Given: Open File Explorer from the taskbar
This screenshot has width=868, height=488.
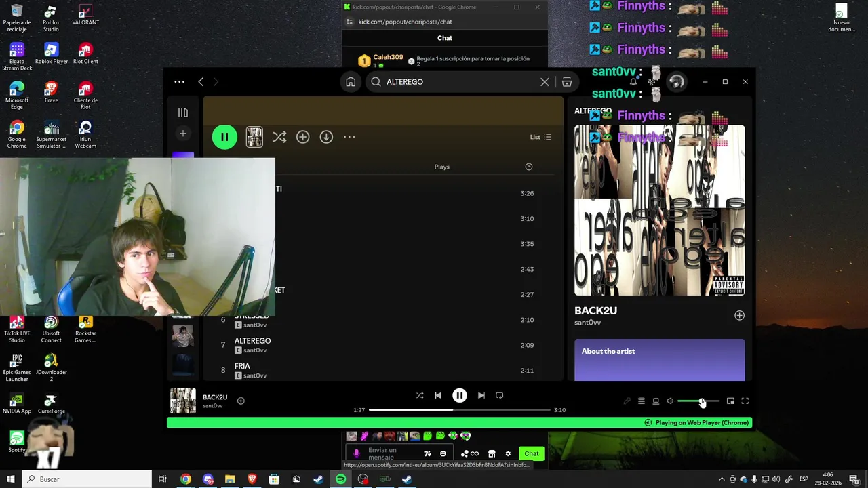Looking at the screenshot, I should click(x=230, y=479).
